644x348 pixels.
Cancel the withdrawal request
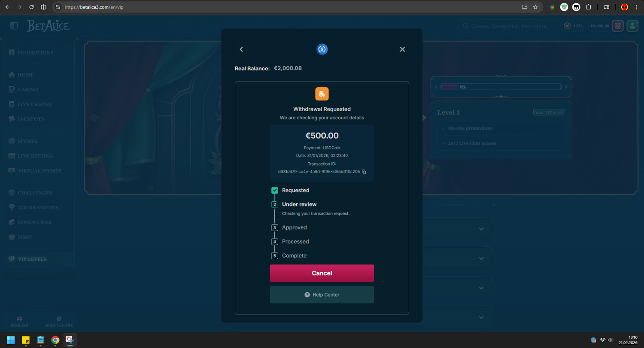click(322, 273)
